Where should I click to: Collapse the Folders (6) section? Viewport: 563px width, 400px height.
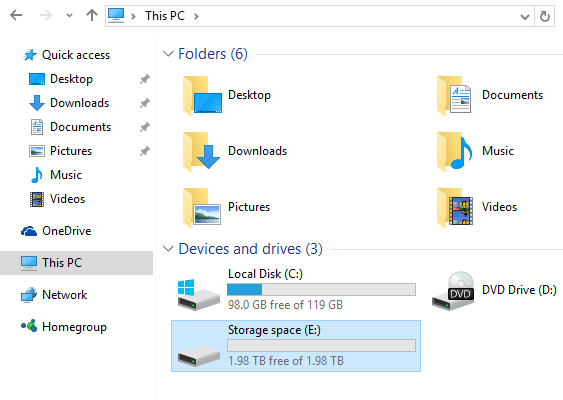pos(168,54)
